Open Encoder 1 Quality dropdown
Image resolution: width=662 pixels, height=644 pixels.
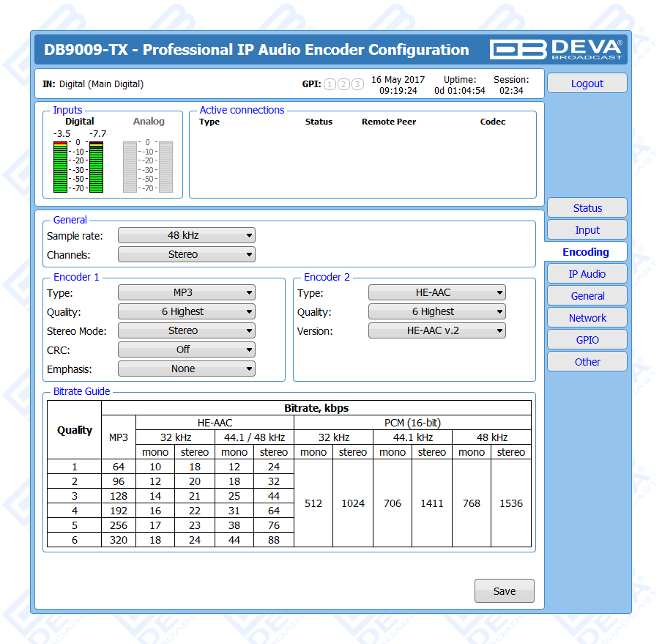[x=186, y=311]
